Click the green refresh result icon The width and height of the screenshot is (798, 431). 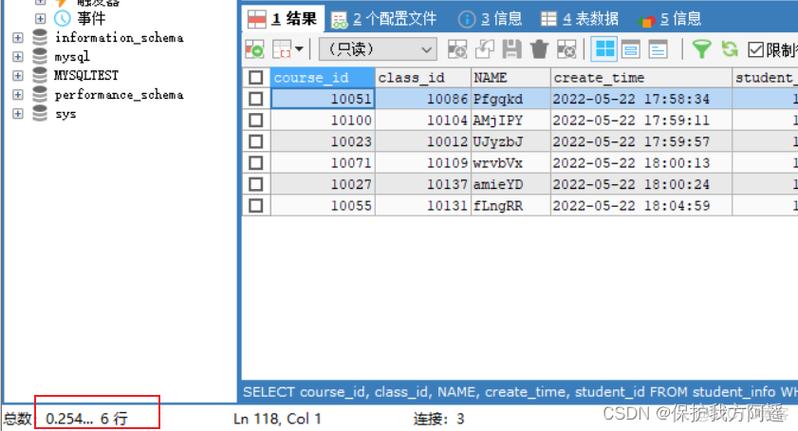[x=730, y=49]
